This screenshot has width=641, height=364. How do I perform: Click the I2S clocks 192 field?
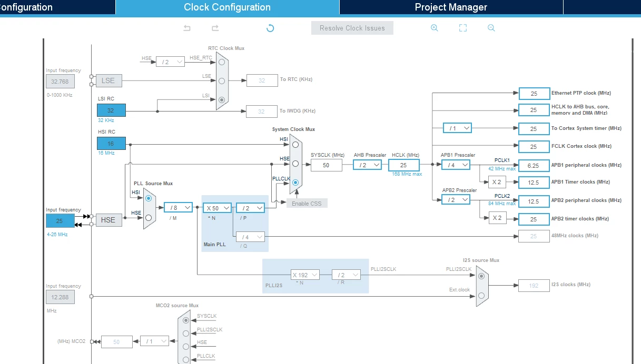pos(534,286)
